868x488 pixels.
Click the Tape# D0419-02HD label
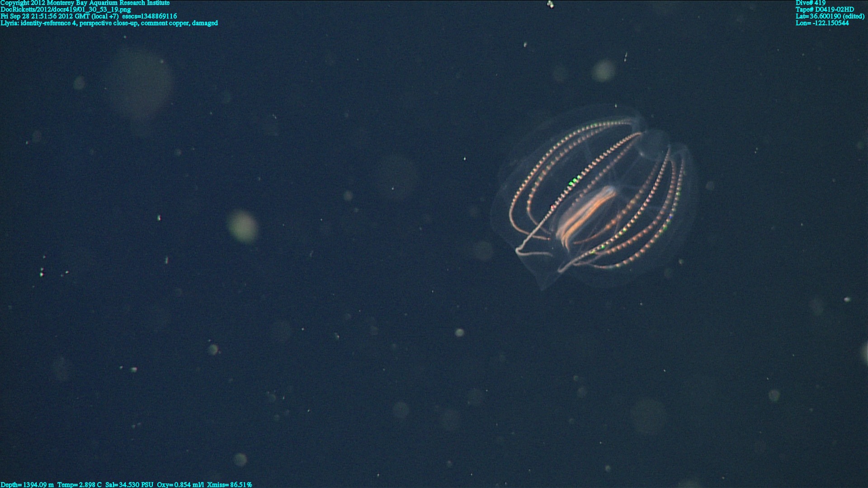point(825,9)
